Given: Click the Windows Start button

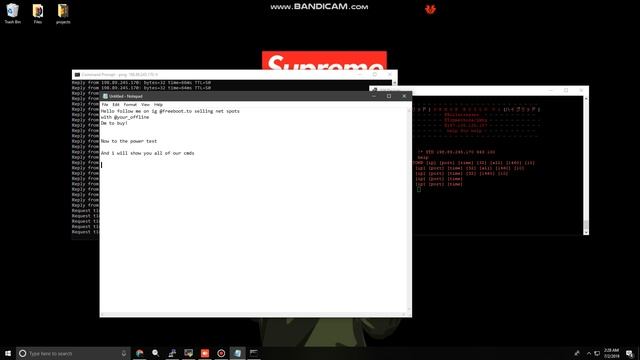Looking at the screenshot, I should point(8,353).
